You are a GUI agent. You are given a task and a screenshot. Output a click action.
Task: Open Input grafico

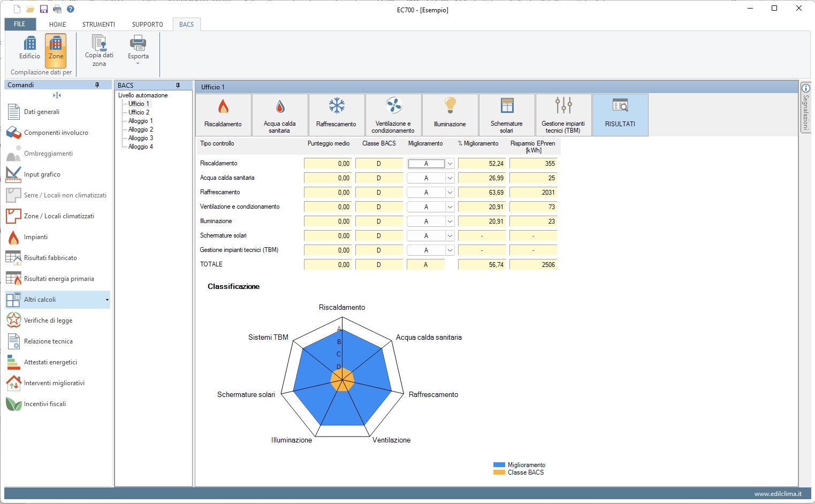point(57,174)
